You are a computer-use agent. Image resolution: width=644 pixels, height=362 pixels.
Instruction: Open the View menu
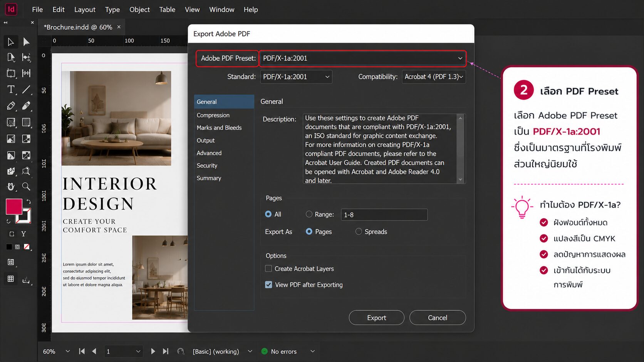click(192, 10)
